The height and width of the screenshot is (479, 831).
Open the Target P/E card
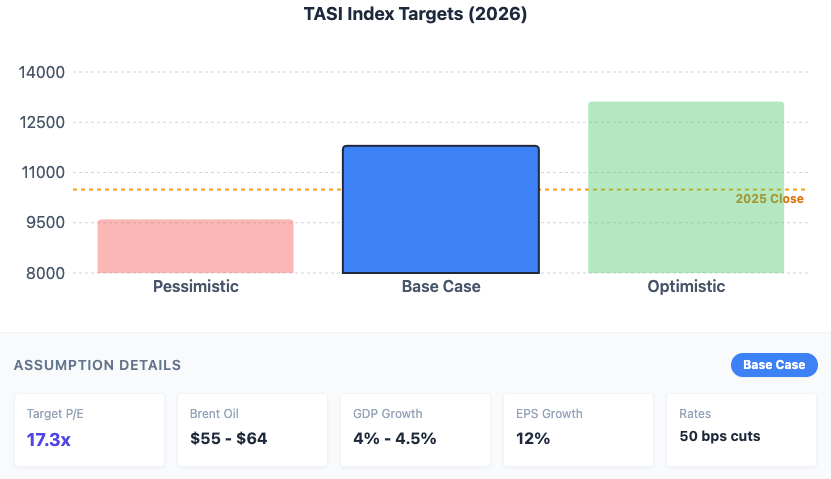click(x=89, y=429)
